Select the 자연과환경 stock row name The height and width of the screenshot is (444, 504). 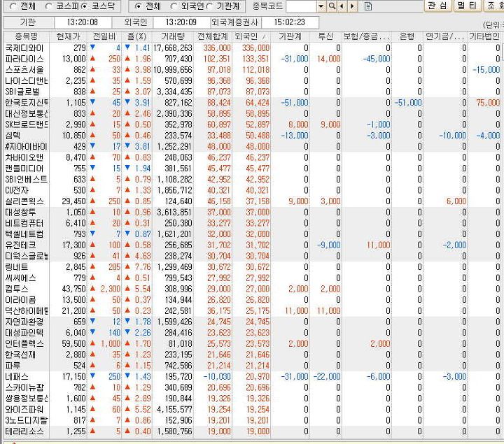[x=24, y=322]
